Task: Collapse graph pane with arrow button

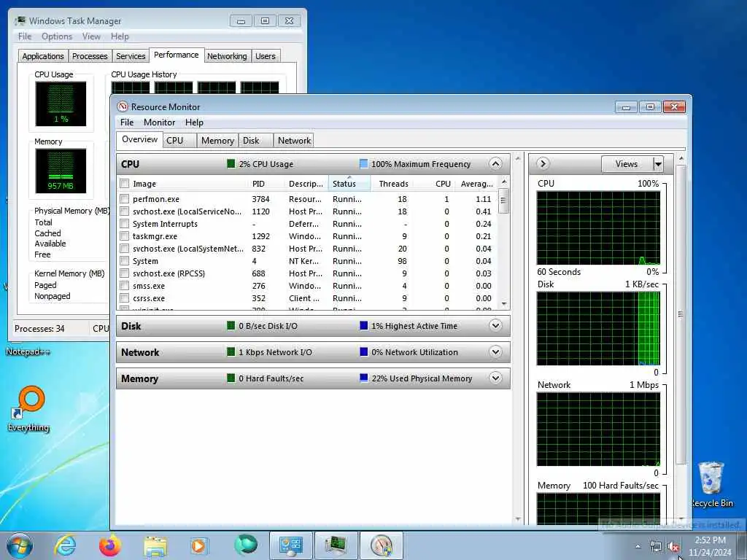Action: tap(543, 164)
